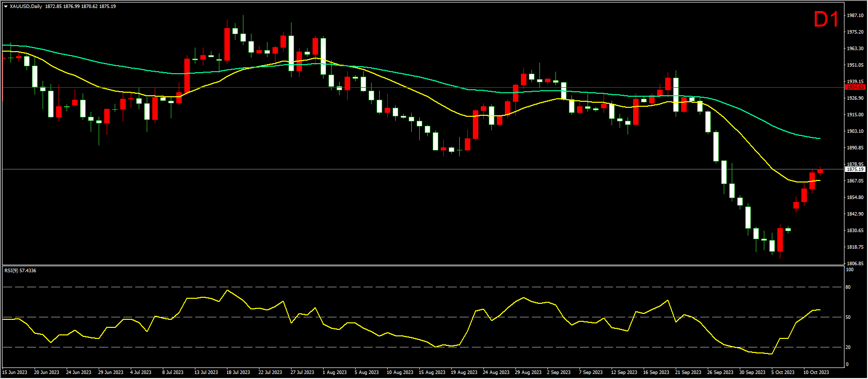Click the RSI level 20 scale label
This screenshot has width=868, height=379.
click(848, 347)
